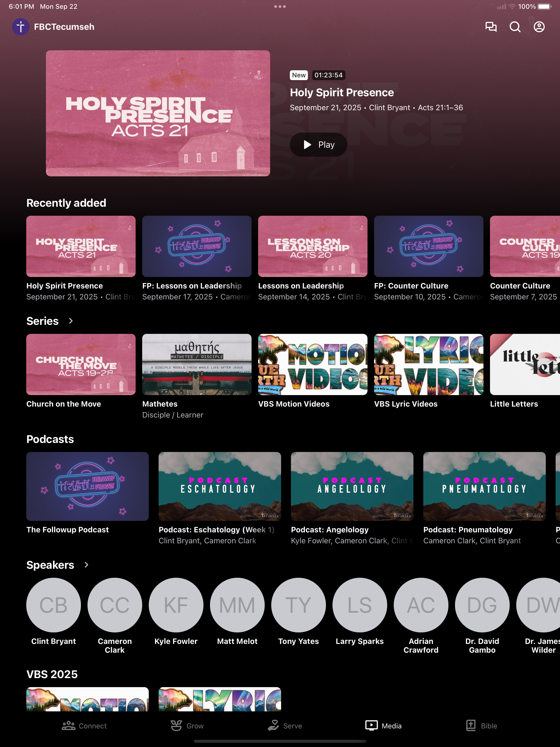Tap the 'Recently added' heading

(x=66, y=203)
